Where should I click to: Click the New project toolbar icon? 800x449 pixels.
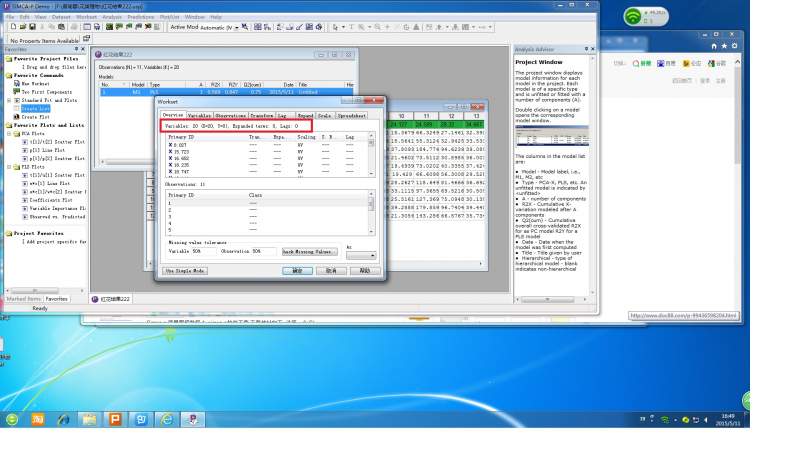pos(13,27)
